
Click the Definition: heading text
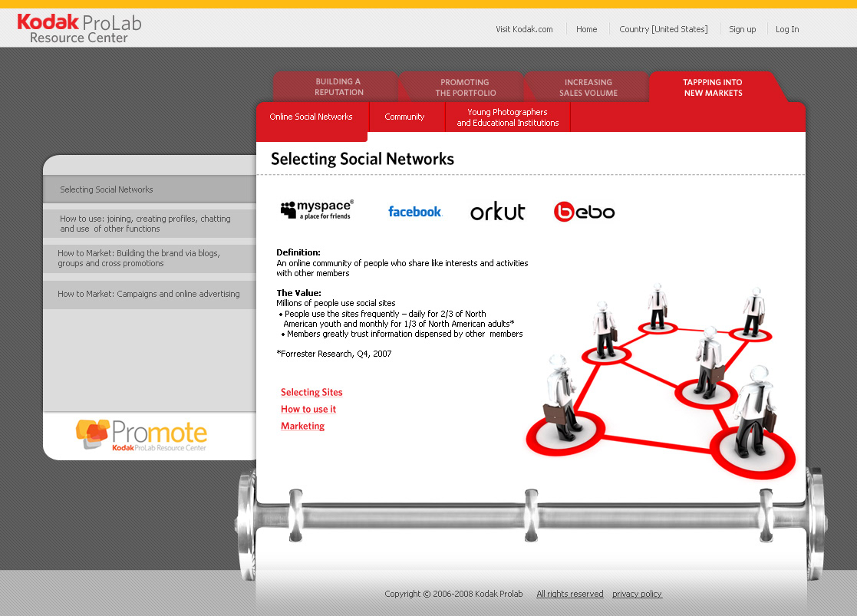click(298, 252)
